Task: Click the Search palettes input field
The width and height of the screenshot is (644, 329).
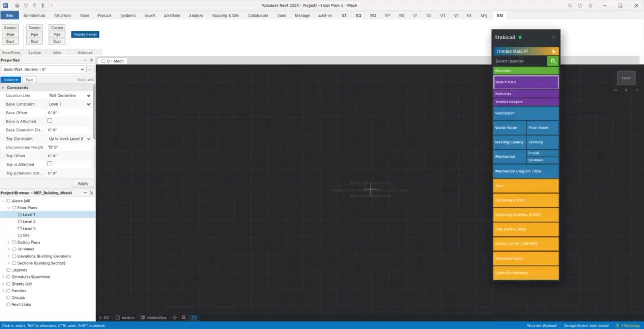Action: [521, 61]
